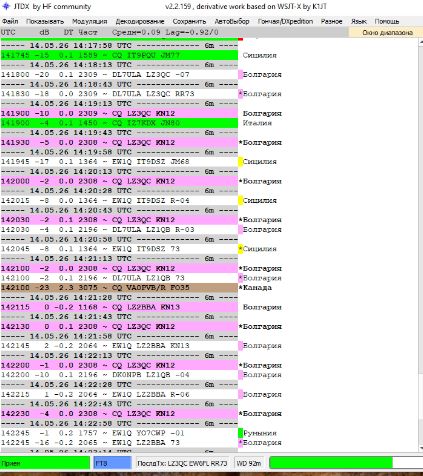This screenshot has height=476, width=423.
Task: Select the 142130 CQ LZ3QC KN12 line
Action: coord(119,327)
